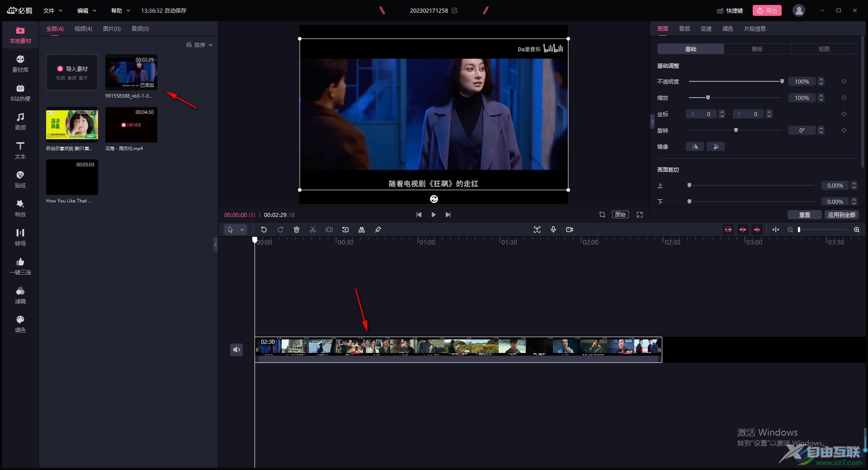
Task: Toggle auto snapping on timeline
Action: click(x=743, y=230)
